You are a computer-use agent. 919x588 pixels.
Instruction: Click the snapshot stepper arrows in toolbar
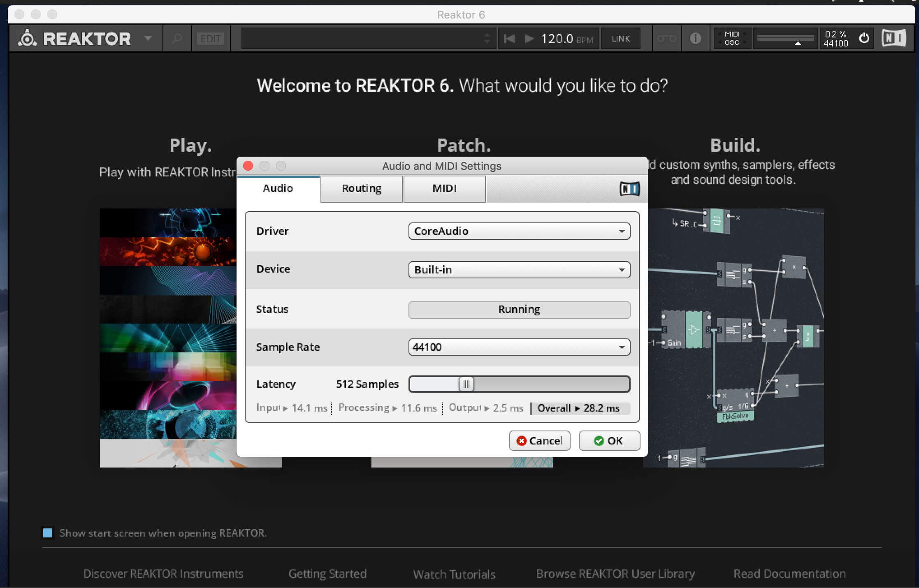(x=487, y=39)
